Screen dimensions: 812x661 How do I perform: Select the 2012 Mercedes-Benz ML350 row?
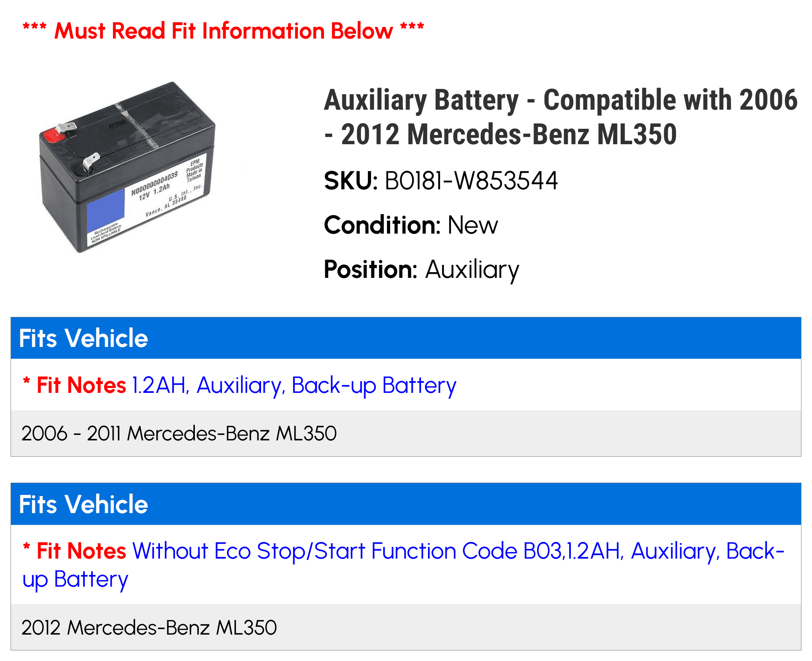click(406, 627)
